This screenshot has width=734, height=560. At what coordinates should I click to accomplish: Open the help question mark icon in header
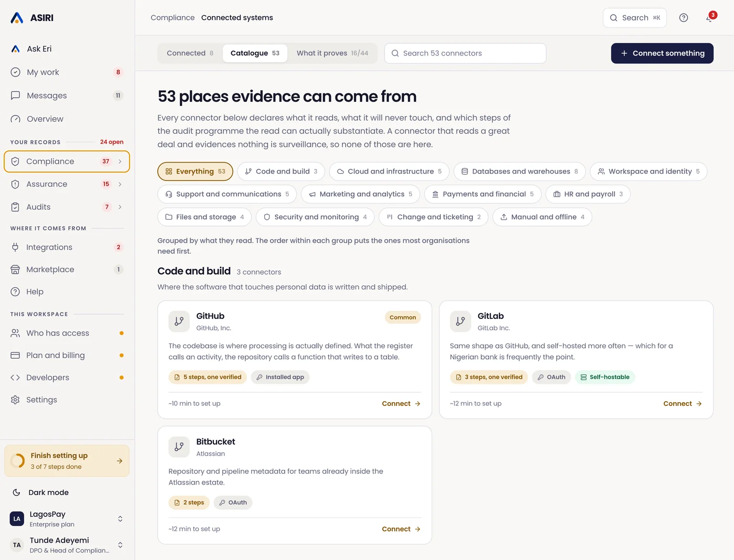pyautogui.click(x=684, y=18)
